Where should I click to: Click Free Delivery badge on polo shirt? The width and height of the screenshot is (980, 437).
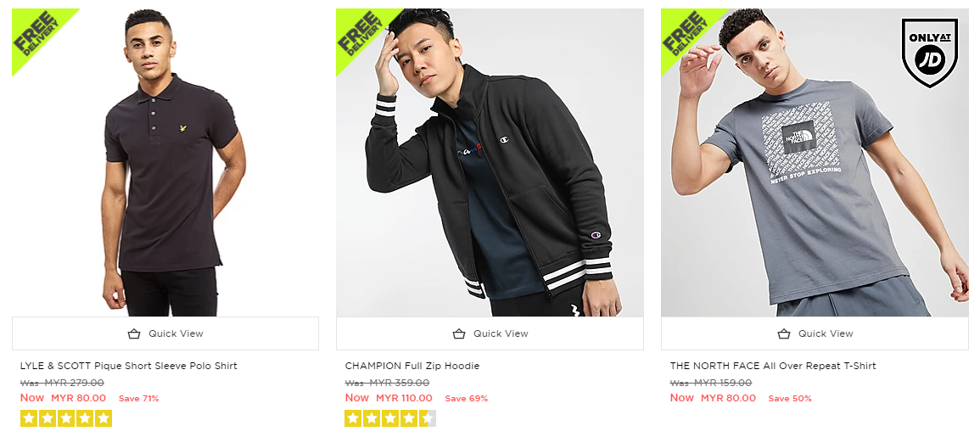36,32
